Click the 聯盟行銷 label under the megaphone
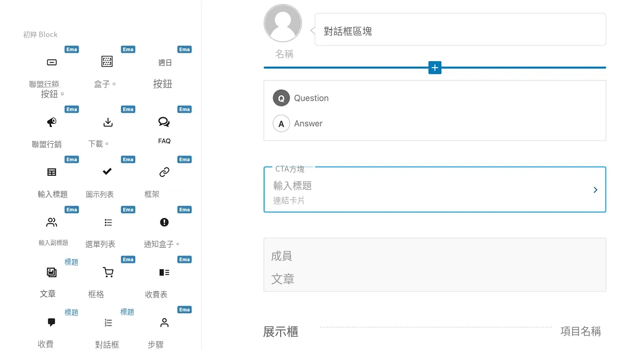The height and width of the screenshot is (362, 644). 47,144
